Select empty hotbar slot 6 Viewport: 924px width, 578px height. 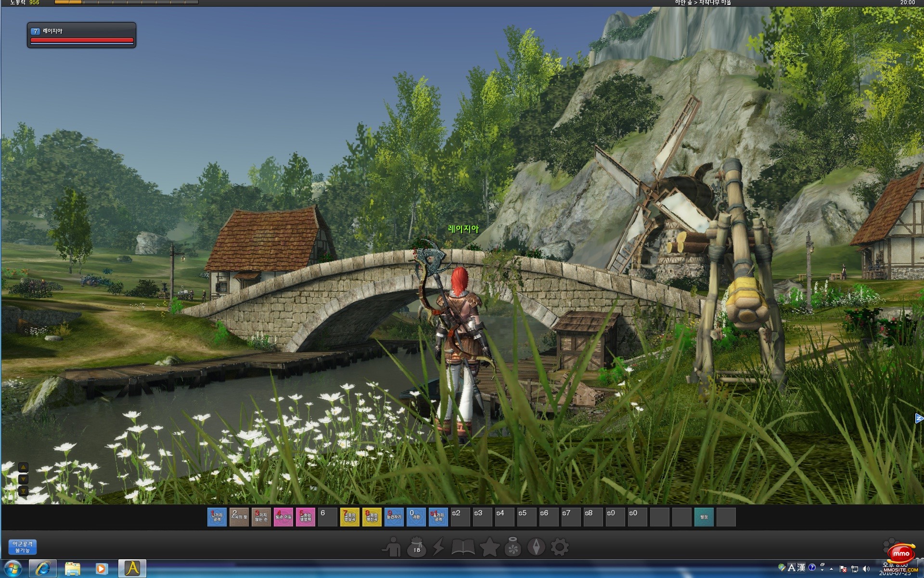(328, 517)
